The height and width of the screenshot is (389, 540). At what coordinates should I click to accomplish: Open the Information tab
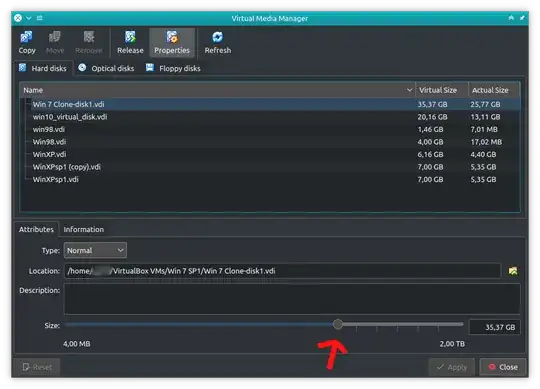point(83,229)
